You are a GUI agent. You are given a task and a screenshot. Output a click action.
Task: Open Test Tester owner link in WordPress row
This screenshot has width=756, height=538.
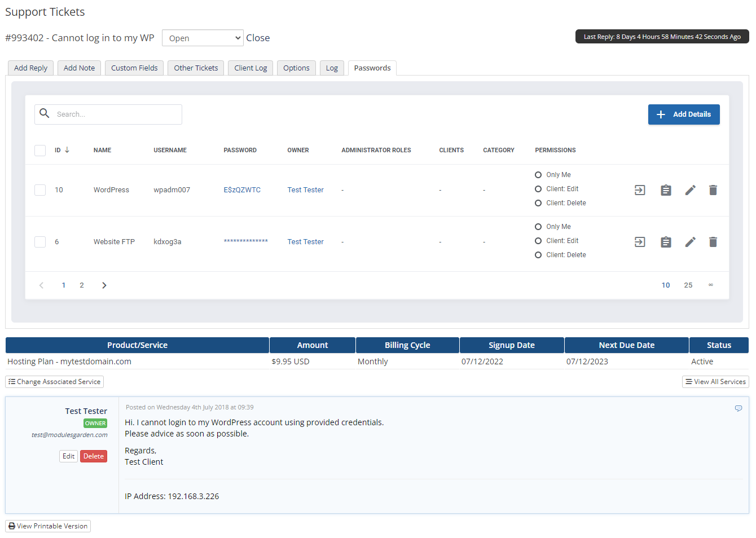[305, 190]
